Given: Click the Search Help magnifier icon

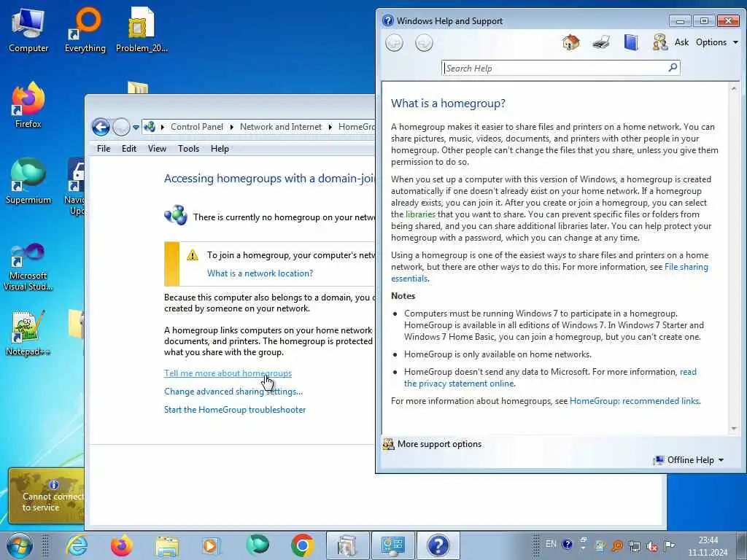Looking at the screenshot, I should (x=673, y=68).
